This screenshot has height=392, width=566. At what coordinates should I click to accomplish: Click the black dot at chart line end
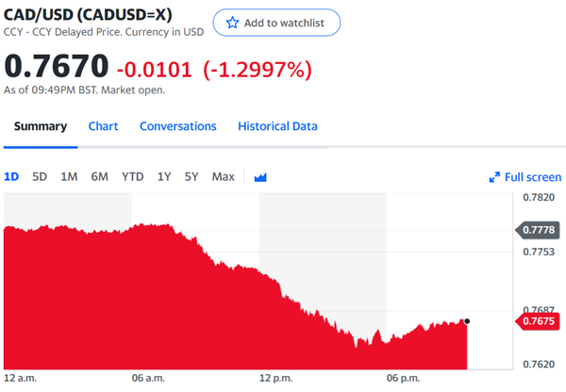(x=467, y=321)
